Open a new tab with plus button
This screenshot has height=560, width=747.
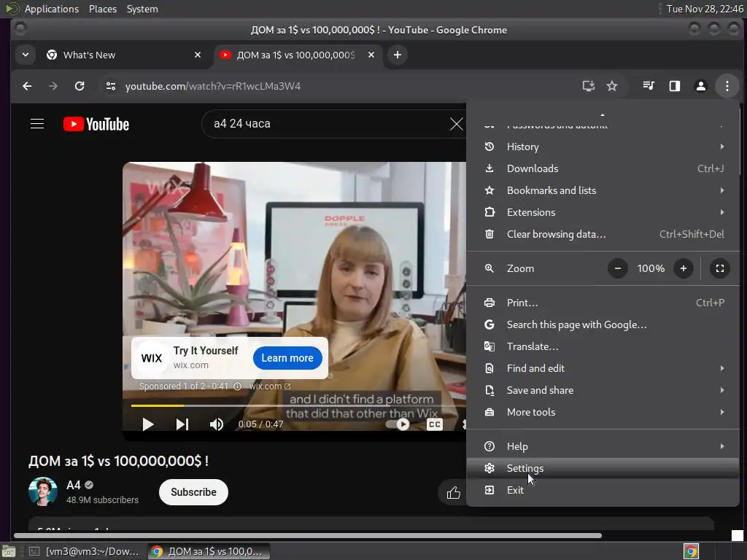point(398,55)
